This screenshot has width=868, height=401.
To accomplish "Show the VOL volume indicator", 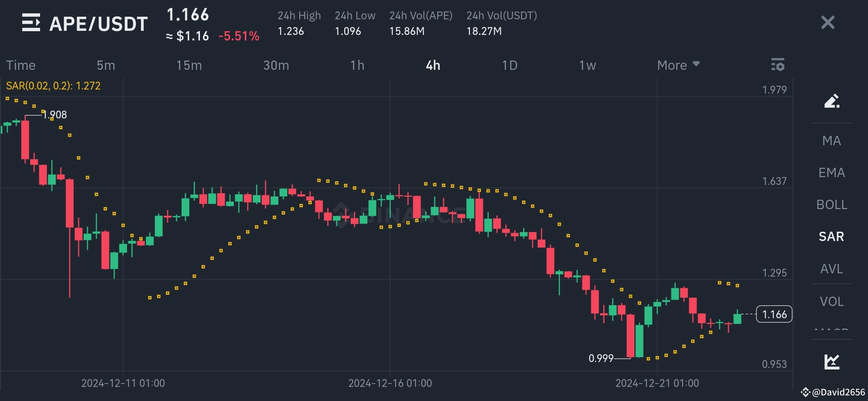I will click(832, 301).
